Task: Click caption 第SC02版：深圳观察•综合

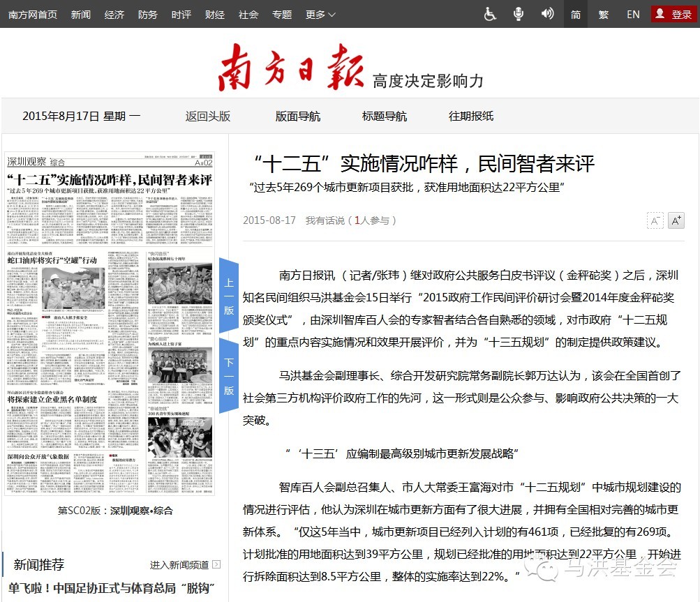Action: [115, 511]
